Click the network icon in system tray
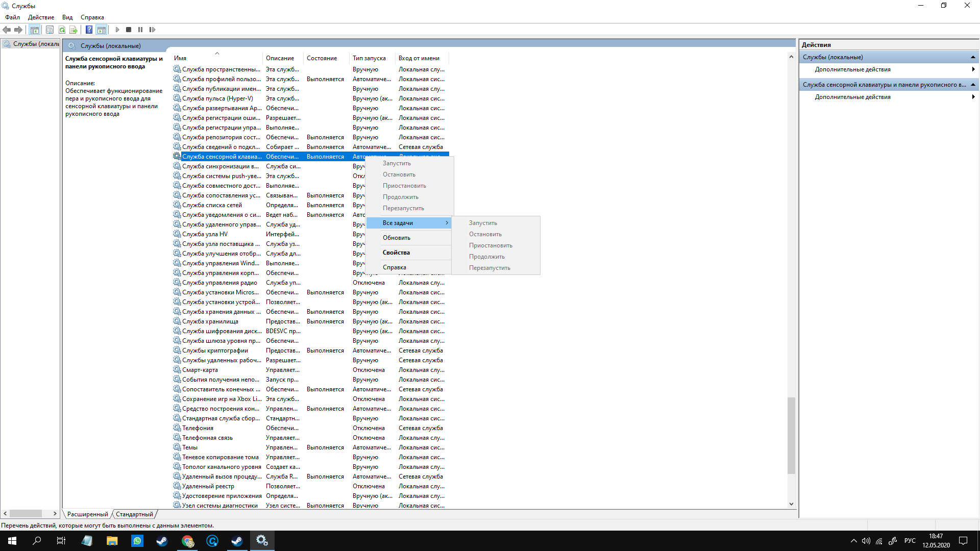Image resolution: width=980 pixels, height=551 pixels. pyautogui.click(x=879, y=541)
